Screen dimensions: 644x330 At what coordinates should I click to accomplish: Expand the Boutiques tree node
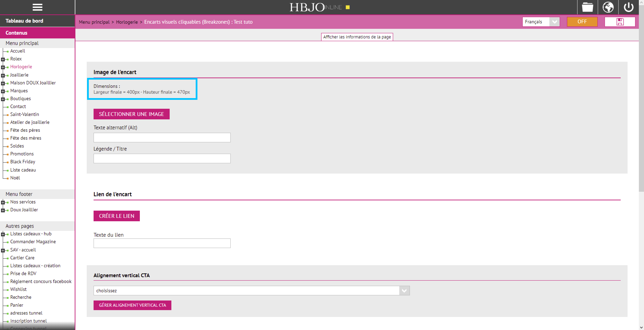pos(3,99)
